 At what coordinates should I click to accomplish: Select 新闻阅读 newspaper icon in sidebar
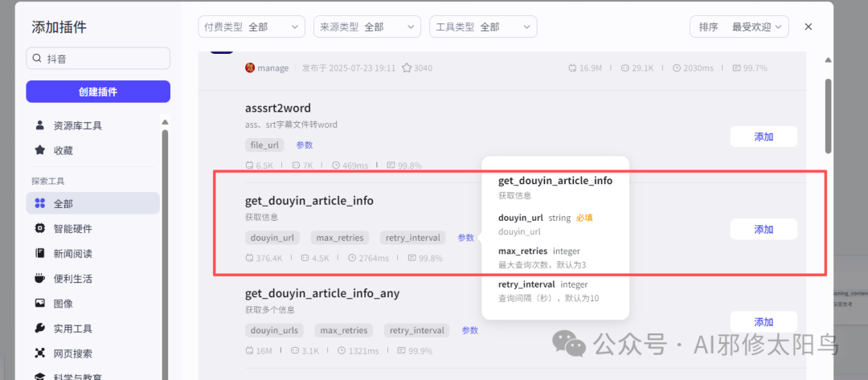pos(40,253)
